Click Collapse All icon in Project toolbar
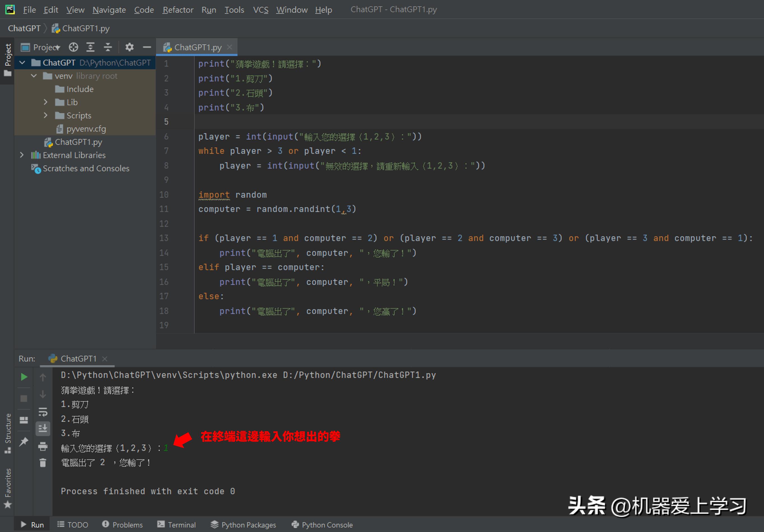764x532 pixels. pyautogui.click(x=108, y=47)
